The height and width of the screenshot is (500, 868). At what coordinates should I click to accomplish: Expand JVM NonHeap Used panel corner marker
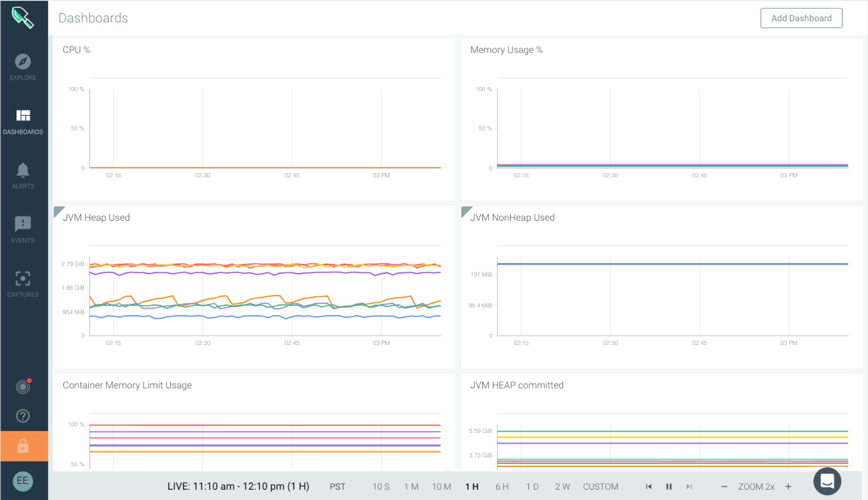(466, 211)
